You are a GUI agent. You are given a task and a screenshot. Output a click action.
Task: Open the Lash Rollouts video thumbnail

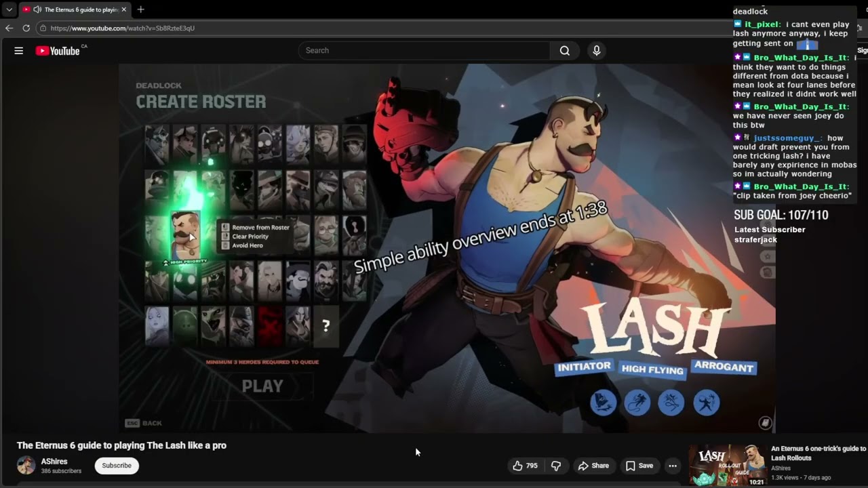pos(727,466)
